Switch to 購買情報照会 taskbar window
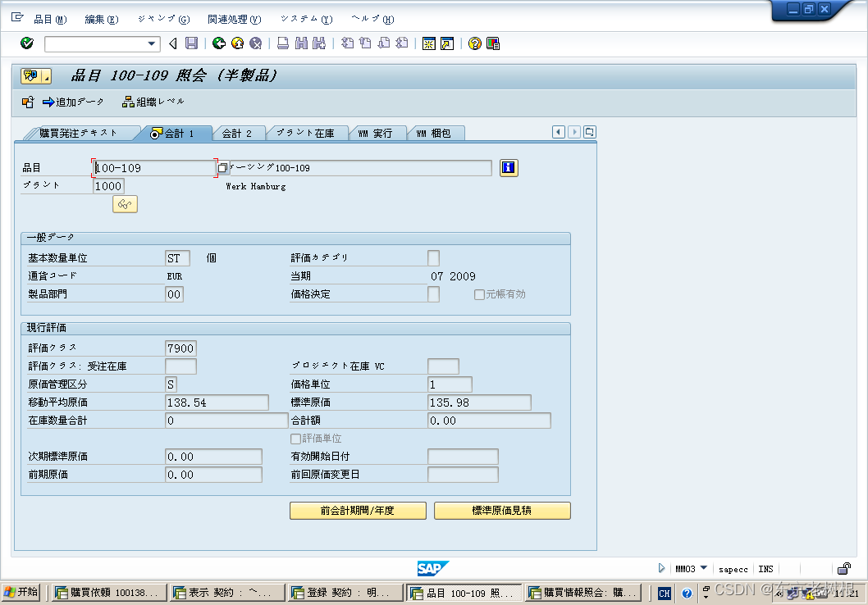 coord(583,593)
